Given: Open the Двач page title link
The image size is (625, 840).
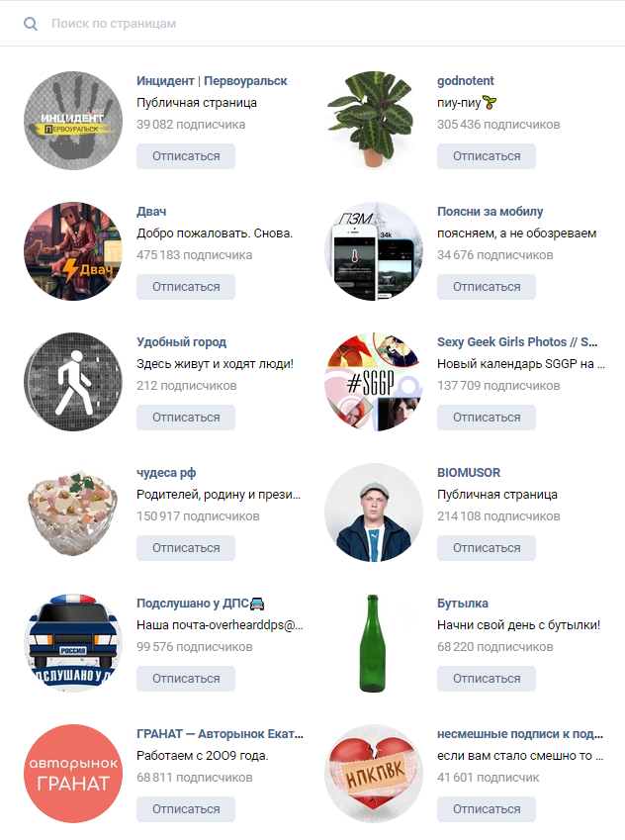Looking at the screenshot, I should [151, 212].
